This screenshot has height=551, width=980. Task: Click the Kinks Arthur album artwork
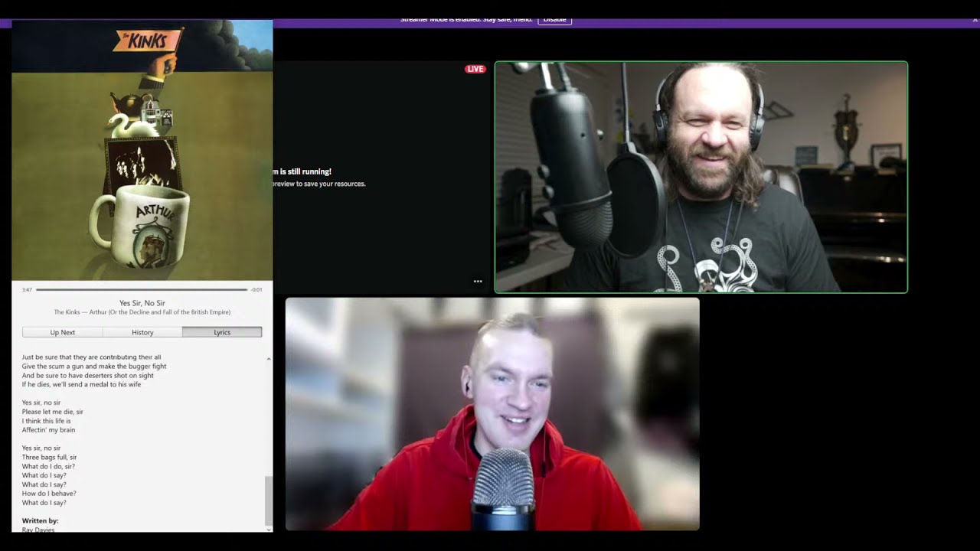[x=142, y=150]
